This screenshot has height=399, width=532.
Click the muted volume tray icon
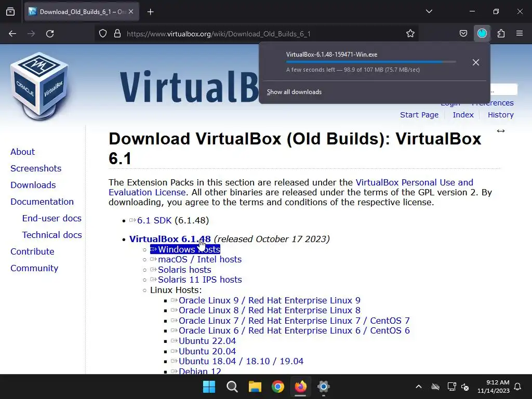[465, 387]
